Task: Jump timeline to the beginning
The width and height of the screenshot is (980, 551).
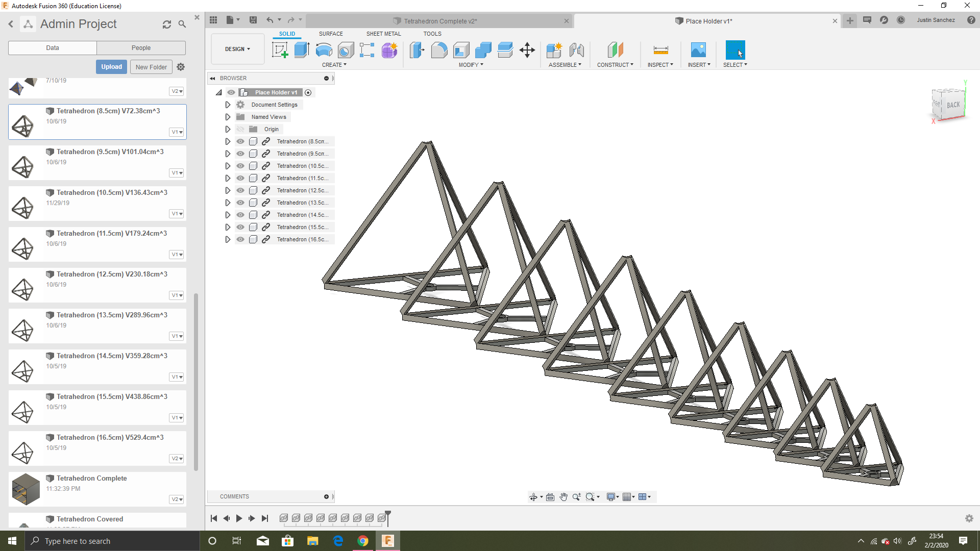Action: [x=214, y=518]
